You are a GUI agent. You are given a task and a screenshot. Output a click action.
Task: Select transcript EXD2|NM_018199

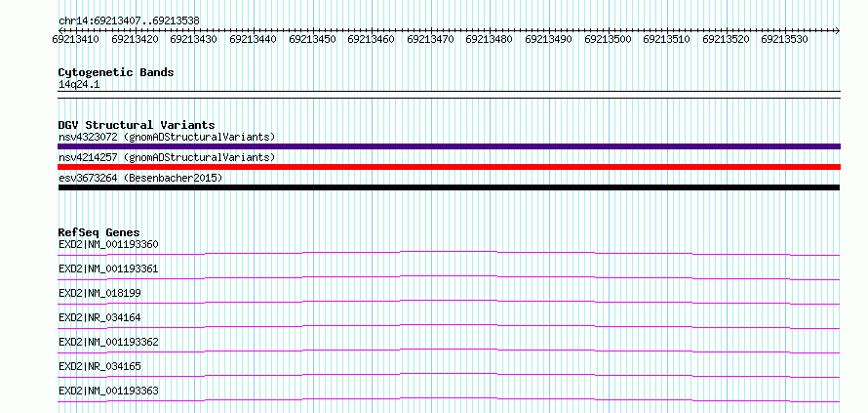point(99,293)
